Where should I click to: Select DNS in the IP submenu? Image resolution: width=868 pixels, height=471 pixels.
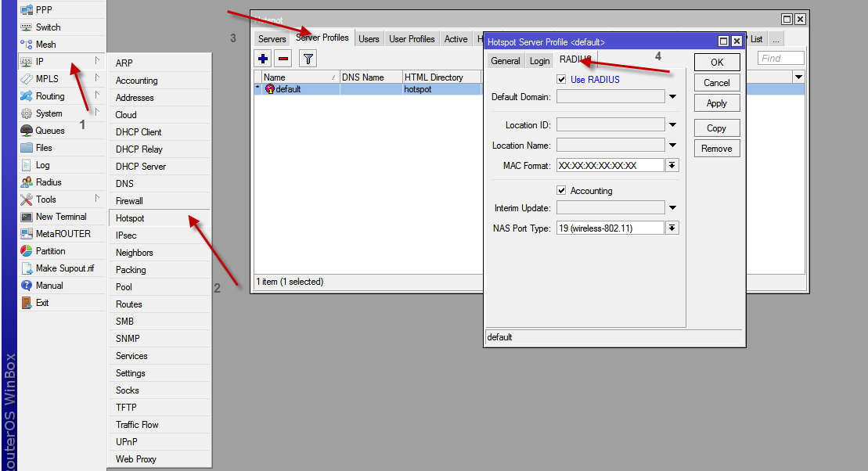pos(160,184)
